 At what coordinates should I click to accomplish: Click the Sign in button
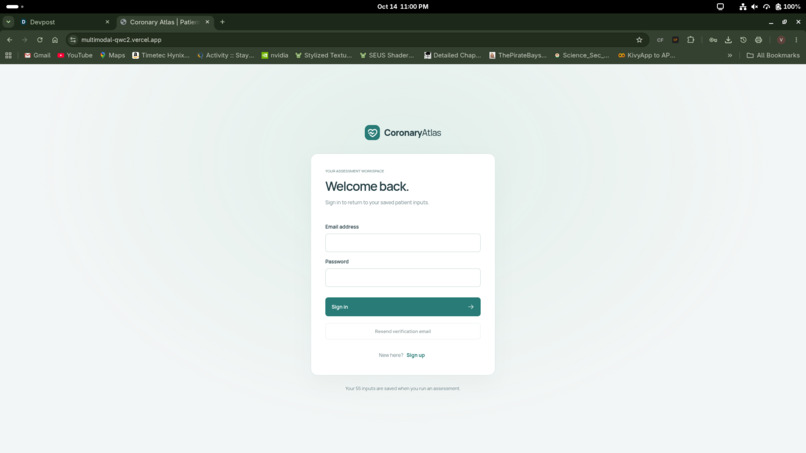[402, 307]
